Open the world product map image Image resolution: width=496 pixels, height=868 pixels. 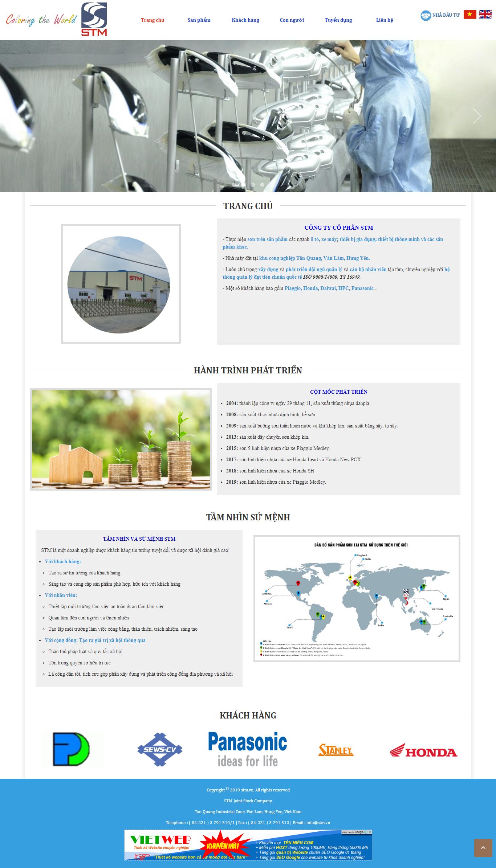[x=357, y=598]
